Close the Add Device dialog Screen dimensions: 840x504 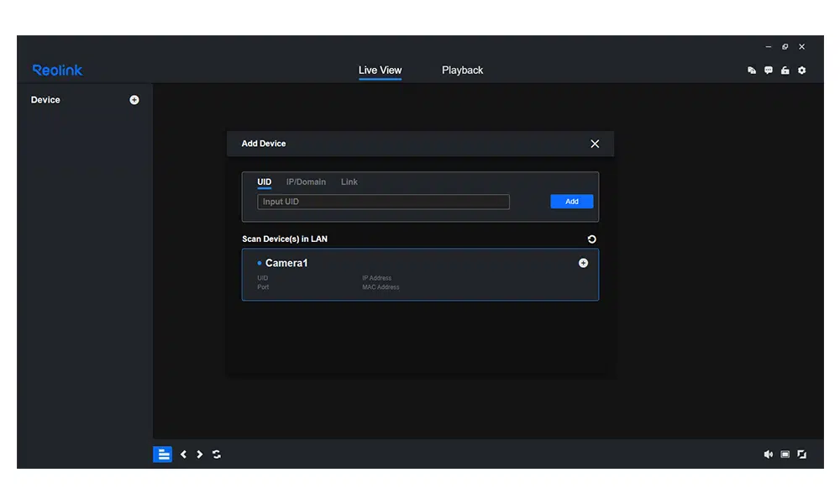(x=595, y=144)
